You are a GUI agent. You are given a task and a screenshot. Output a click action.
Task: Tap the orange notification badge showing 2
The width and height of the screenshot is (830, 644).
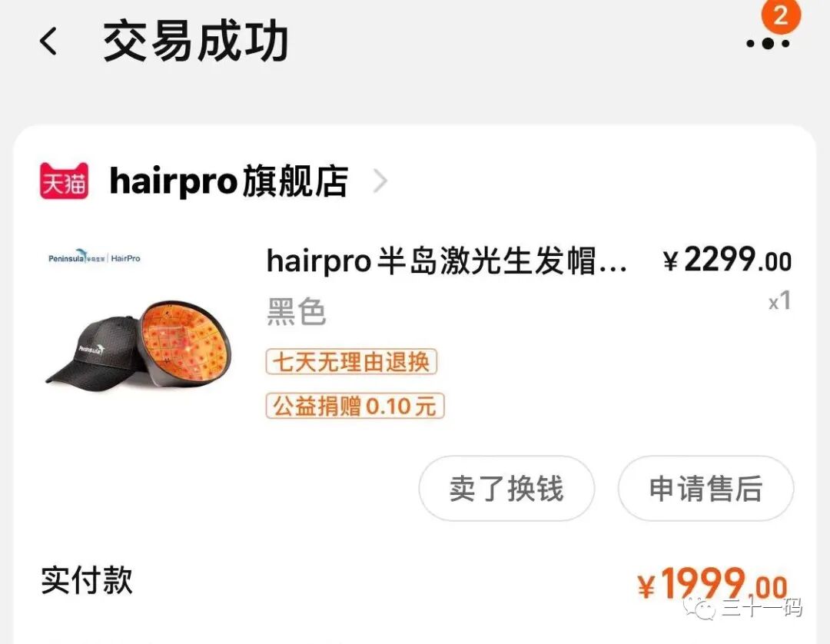pyautogui.click(x=782, y=15)
